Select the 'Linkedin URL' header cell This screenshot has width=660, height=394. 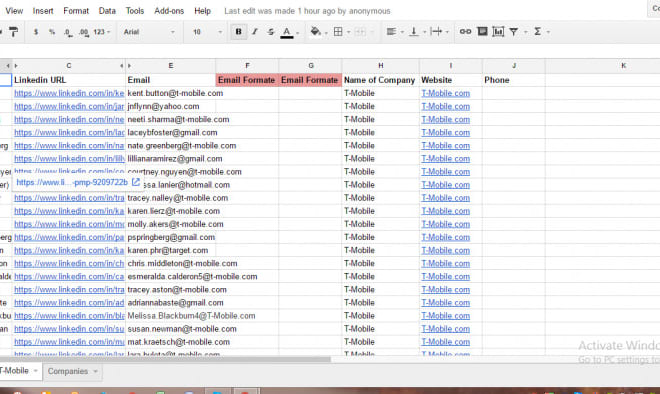click(69, 80)
